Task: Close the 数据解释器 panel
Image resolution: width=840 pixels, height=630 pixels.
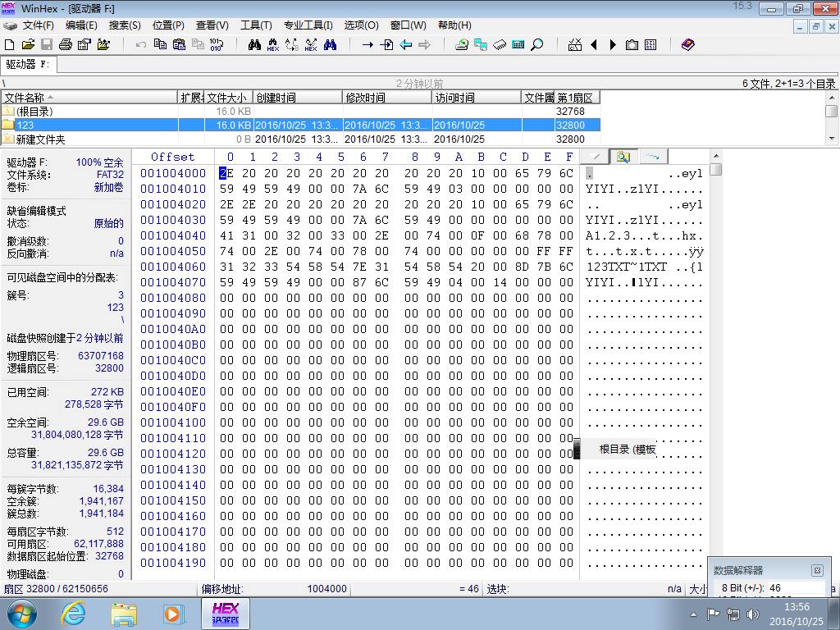Action: pos(817,571)
